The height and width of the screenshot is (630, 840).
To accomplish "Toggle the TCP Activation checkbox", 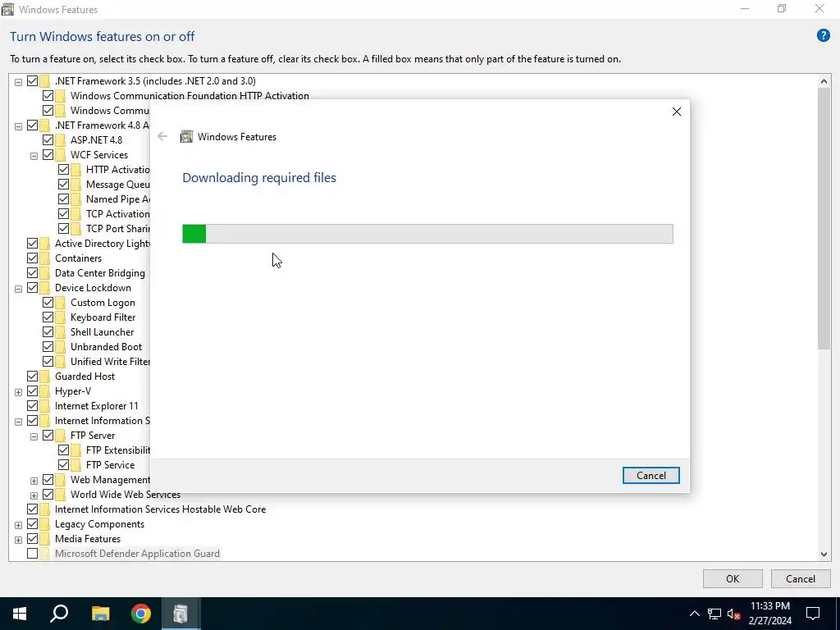I will click(x=63, y=214).
